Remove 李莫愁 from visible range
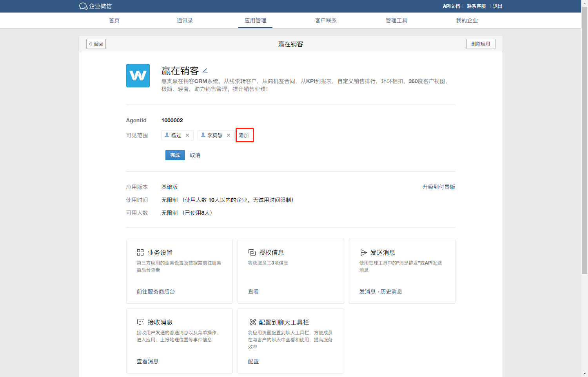Image resolution: width=588 pixels, height=377 pixels. [229, 135]
